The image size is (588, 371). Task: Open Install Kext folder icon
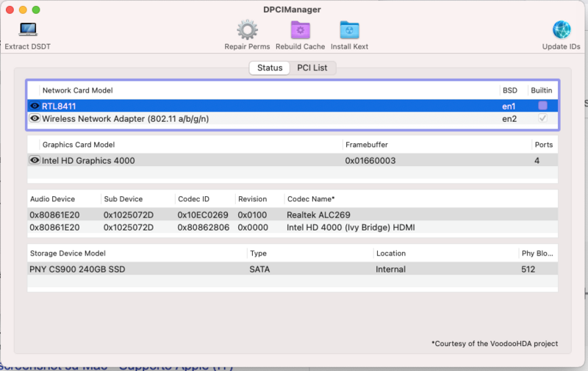click(x=350, y=30)
